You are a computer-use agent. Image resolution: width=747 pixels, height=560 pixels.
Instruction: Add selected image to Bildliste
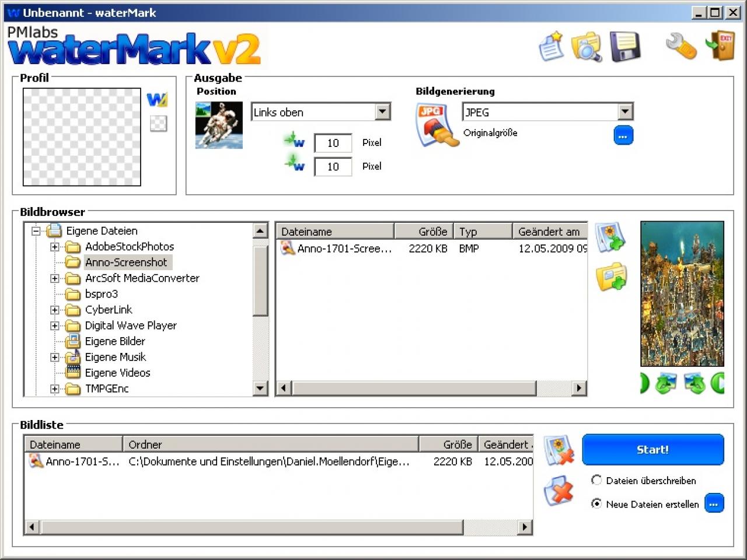click(x=610, y=237)
